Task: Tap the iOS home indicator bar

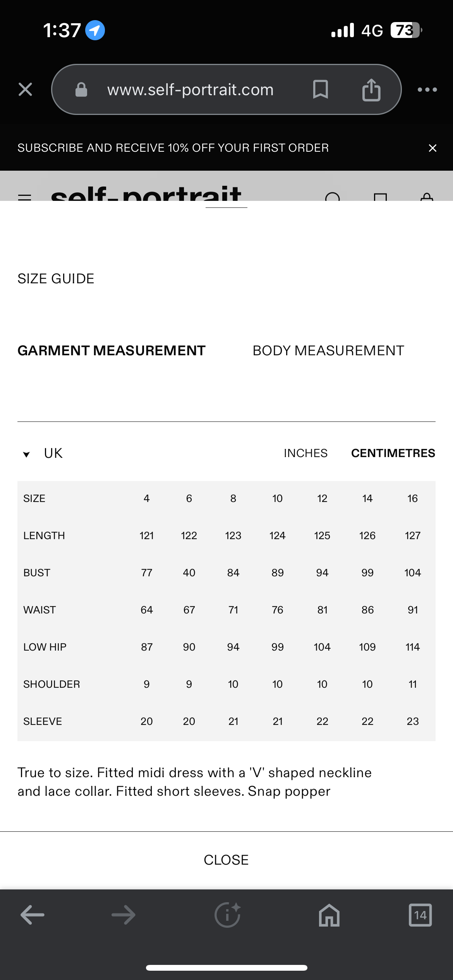Action: tap(226, 968)
